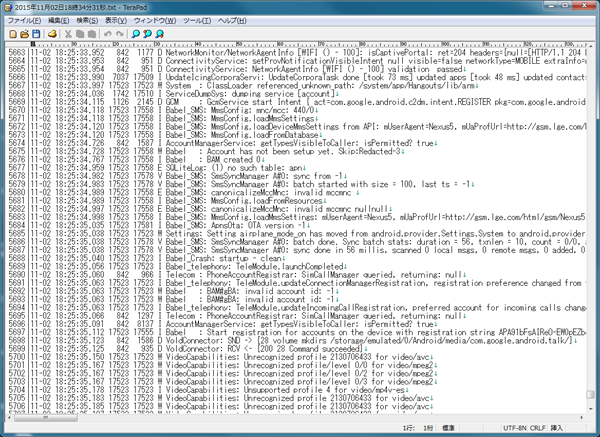Click the horizontal scrollbar thumb

(x=46, y=417)
